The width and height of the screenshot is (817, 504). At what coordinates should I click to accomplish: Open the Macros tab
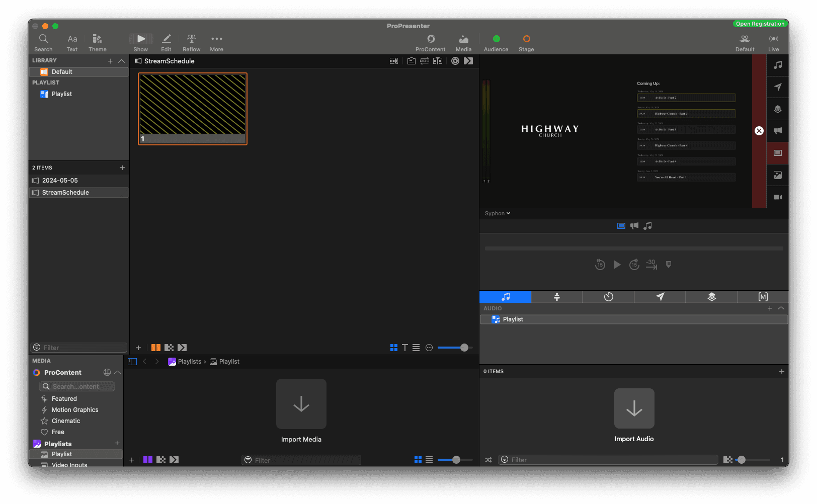coord(763,297)
